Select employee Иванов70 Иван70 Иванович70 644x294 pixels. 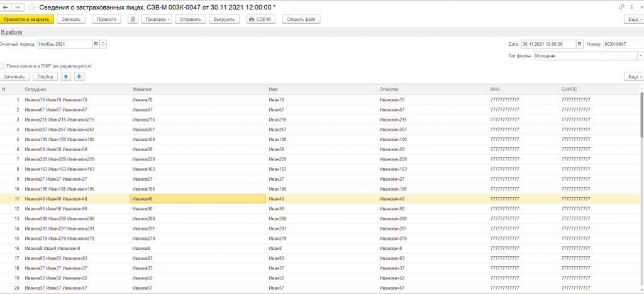(x=56, y=100)
